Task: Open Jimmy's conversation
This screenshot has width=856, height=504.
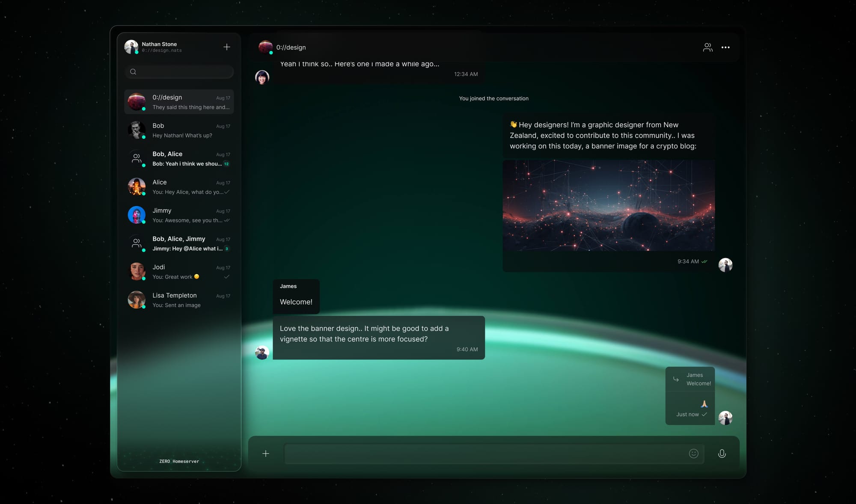Action: [x=179, y=215]
